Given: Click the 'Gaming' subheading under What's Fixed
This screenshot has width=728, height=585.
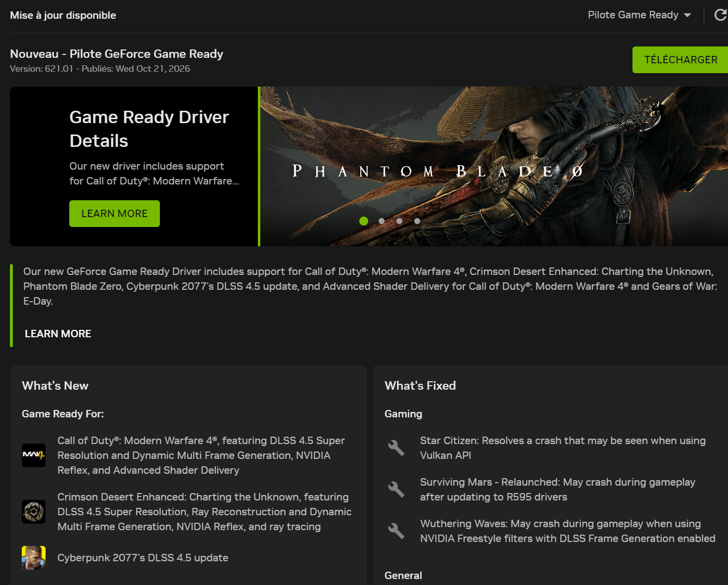Looking at the screenshot, I should (403, 414).
